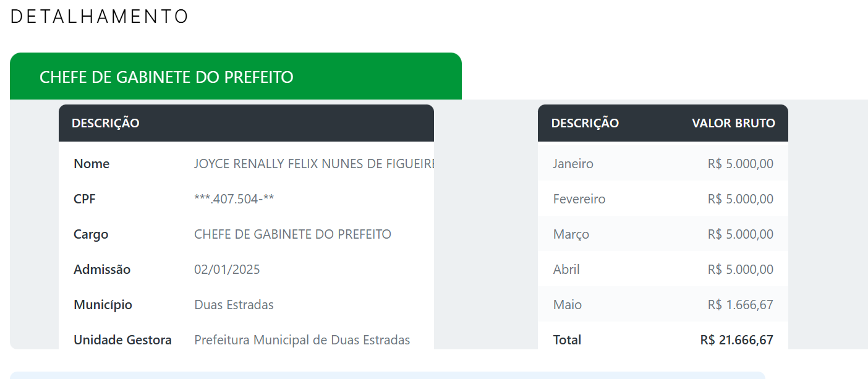
Task: Click the Total row label
Action: (x=567, y=340)
